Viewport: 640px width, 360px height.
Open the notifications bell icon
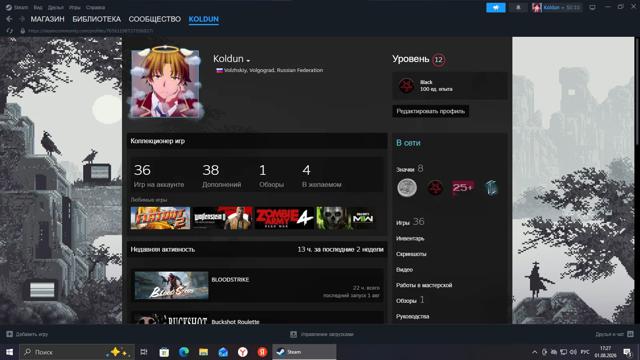[518, 7]
